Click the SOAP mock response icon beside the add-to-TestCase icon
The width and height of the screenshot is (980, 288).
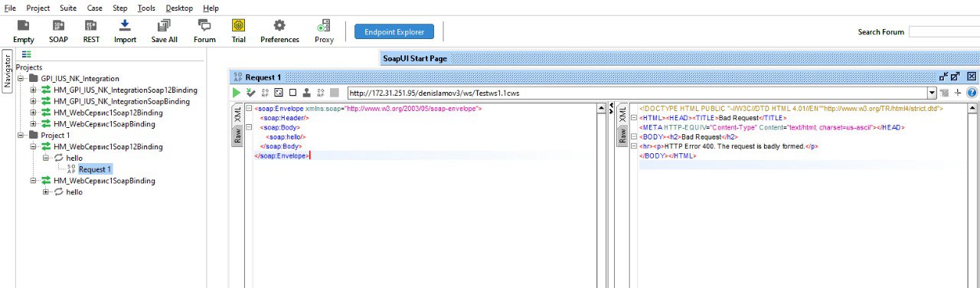pyautogui.click(x=264, y=93)
